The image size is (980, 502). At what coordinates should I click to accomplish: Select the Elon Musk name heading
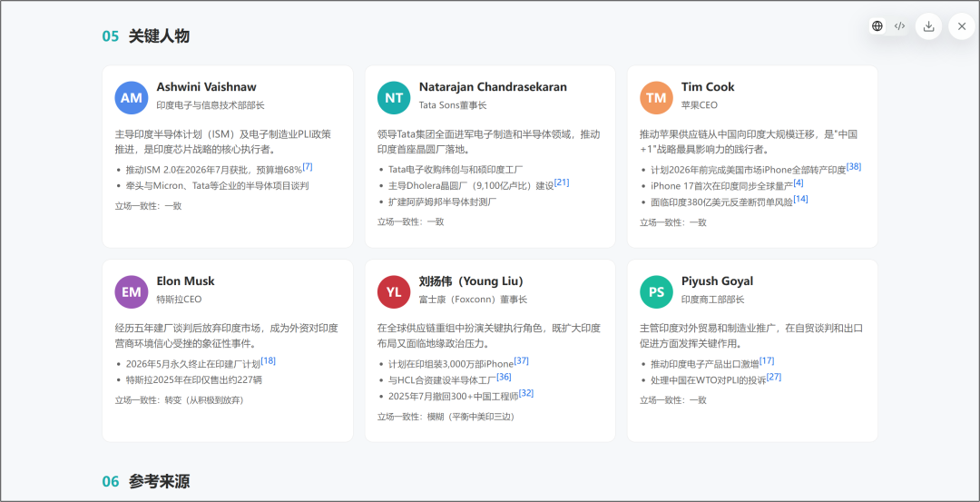(x=186, y=281)
